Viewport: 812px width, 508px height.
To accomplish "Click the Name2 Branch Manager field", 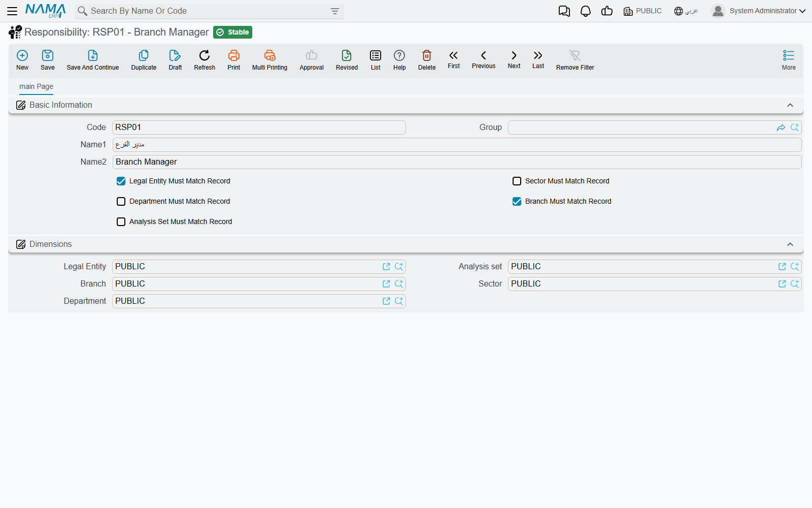I will point(457,162).
